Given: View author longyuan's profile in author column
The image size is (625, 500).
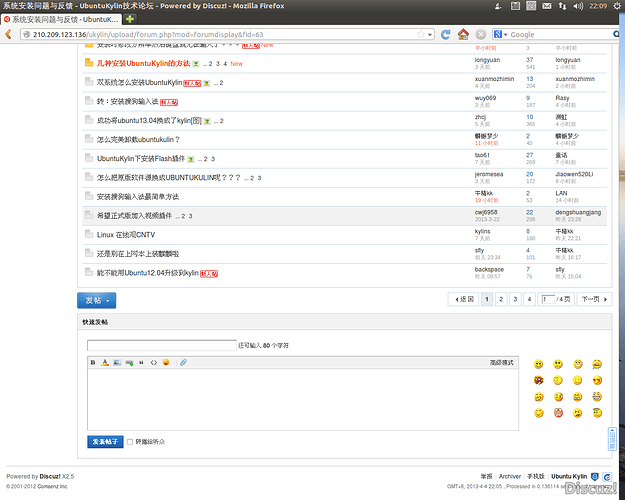Looking at the screenshot, I should coord(487,60).
